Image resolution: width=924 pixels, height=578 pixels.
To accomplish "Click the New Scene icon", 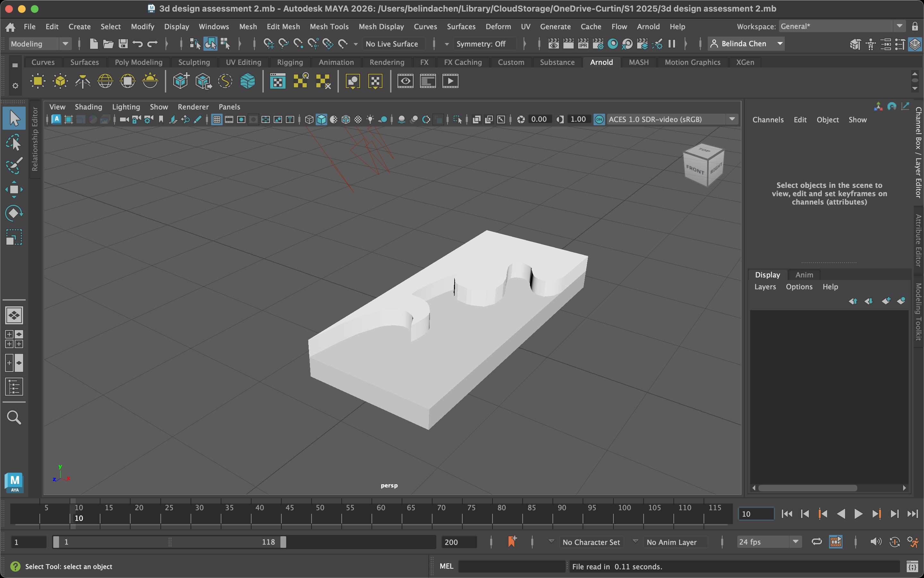I will point(94,44).
